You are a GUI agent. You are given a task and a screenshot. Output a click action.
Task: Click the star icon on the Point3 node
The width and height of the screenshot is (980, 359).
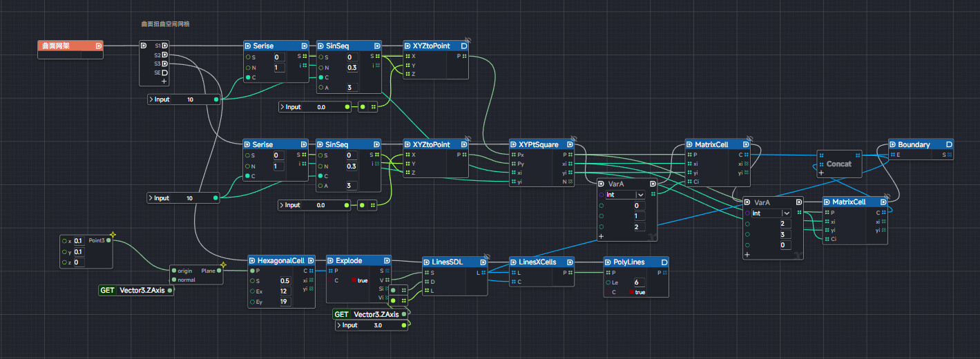coord(113,235)
